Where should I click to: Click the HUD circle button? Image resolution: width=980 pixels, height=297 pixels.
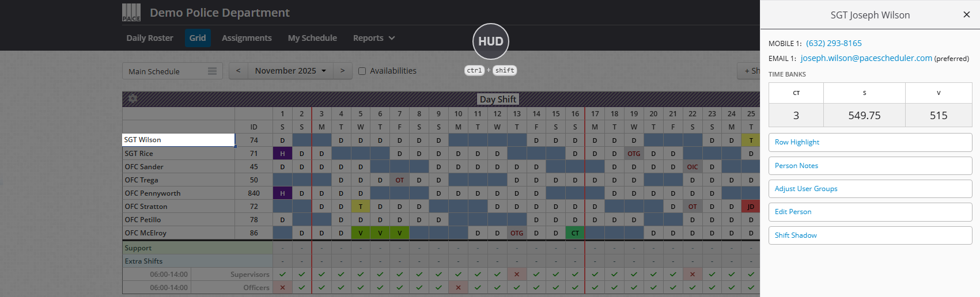[x=490, y=41]
